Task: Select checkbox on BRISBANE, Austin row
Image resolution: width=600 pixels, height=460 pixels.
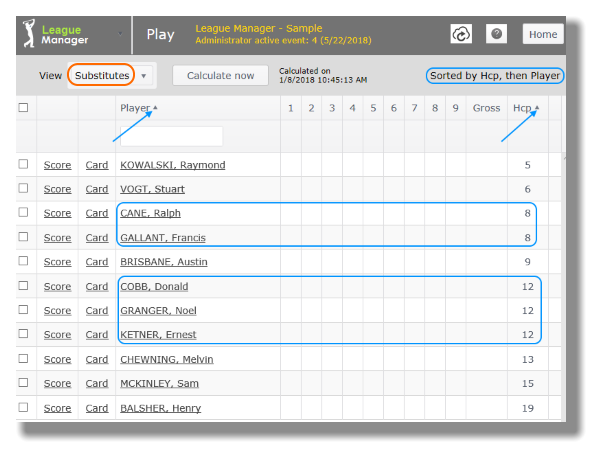Action: 23,262
